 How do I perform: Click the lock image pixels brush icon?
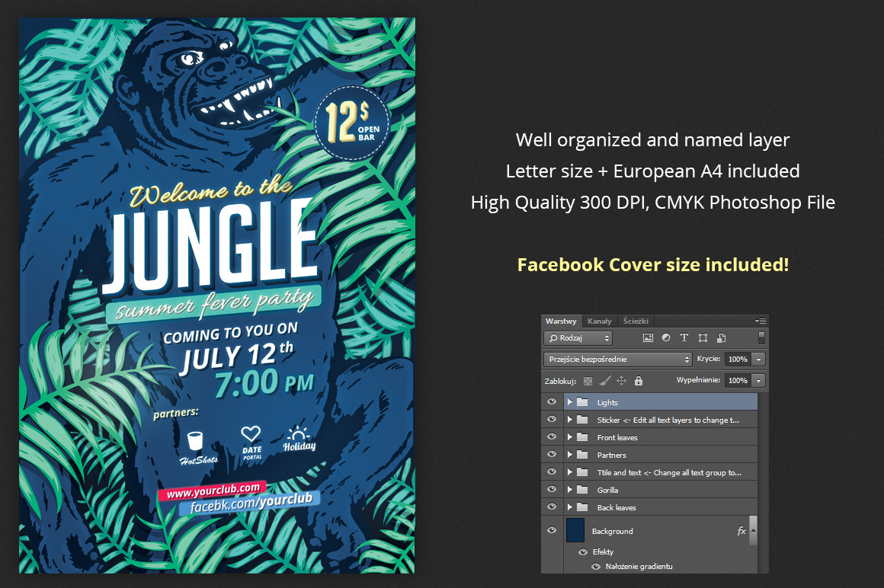click(604, 380)
